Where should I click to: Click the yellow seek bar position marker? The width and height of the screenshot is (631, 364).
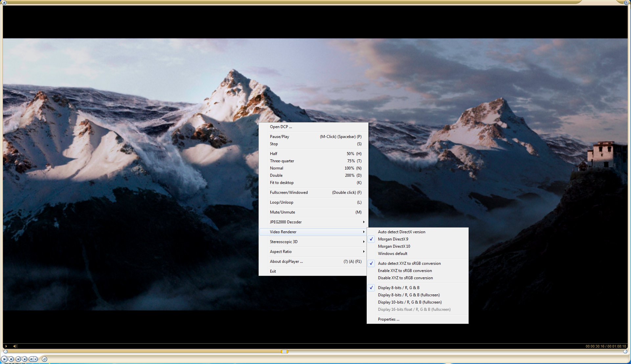coord(284,352)
